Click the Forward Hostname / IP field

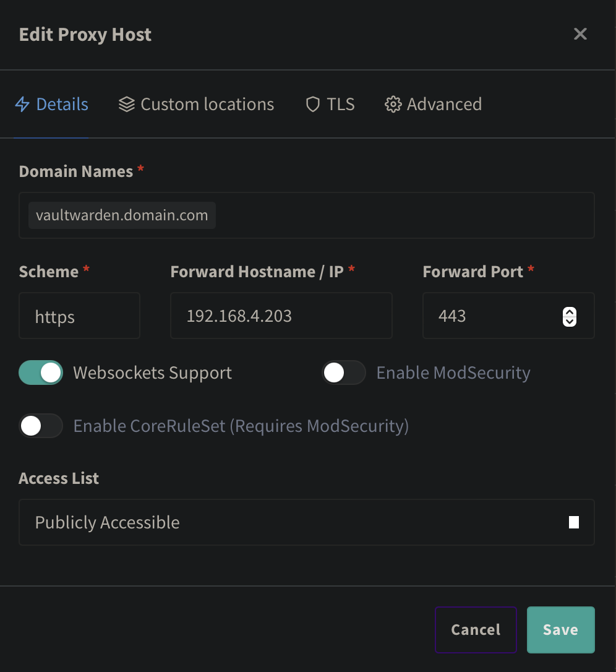281,316
